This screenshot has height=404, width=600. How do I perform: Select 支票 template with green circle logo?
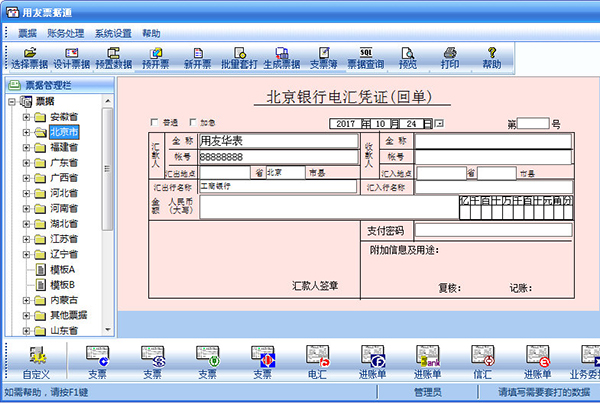[208, 362]
